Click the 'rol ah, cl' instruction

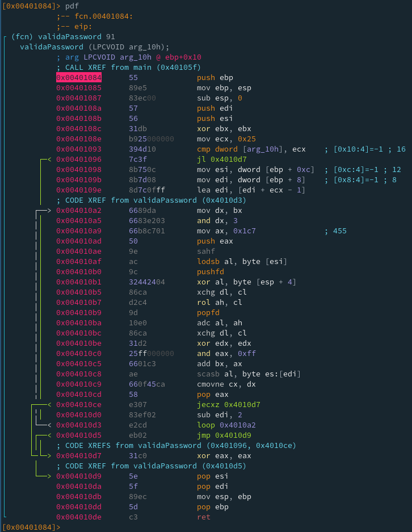tap(220, 302)
